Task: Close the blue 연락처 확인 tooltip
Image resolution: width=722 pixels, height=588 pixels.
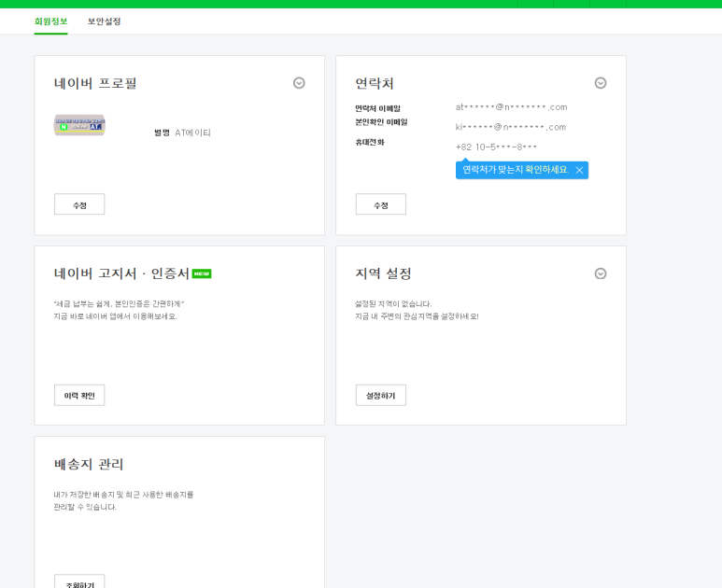Action: tap(579, 170)
